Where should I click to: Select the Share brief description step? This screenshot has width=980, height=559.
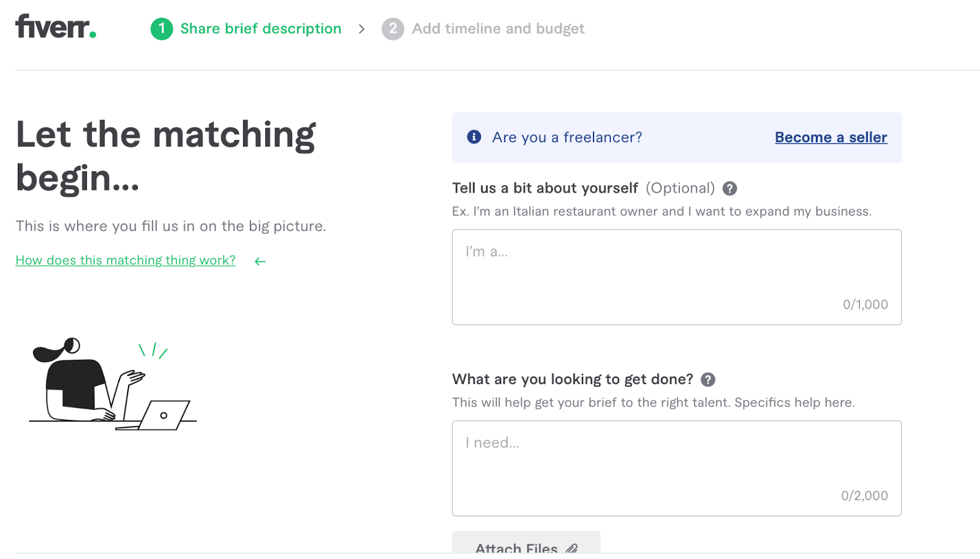coord(260,29)
